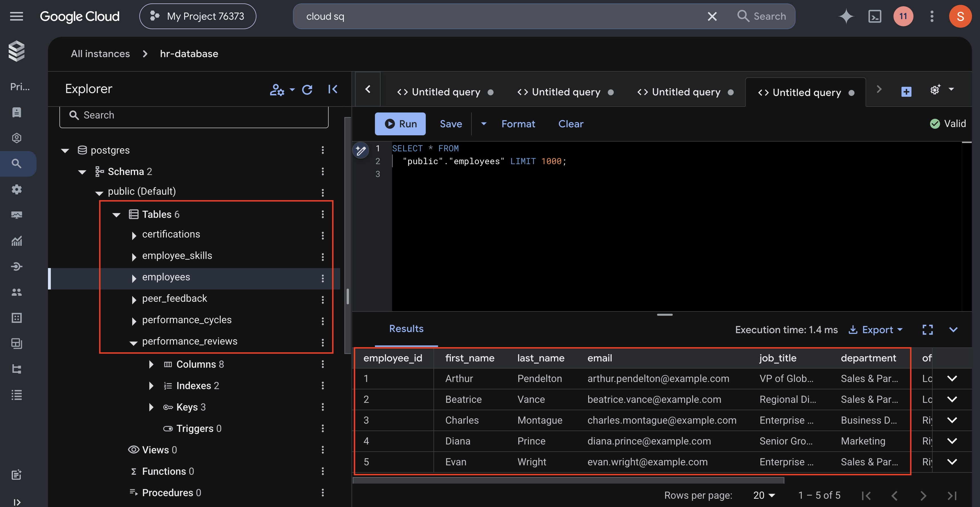
Task: Click the email column header
Action: click(600, 358)
